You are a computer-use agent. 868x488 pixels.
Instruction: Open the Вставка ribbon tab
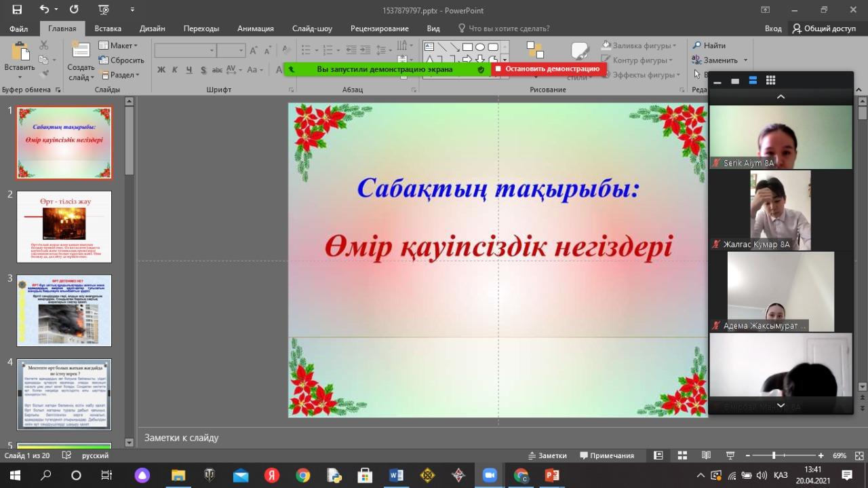[108, 29]
